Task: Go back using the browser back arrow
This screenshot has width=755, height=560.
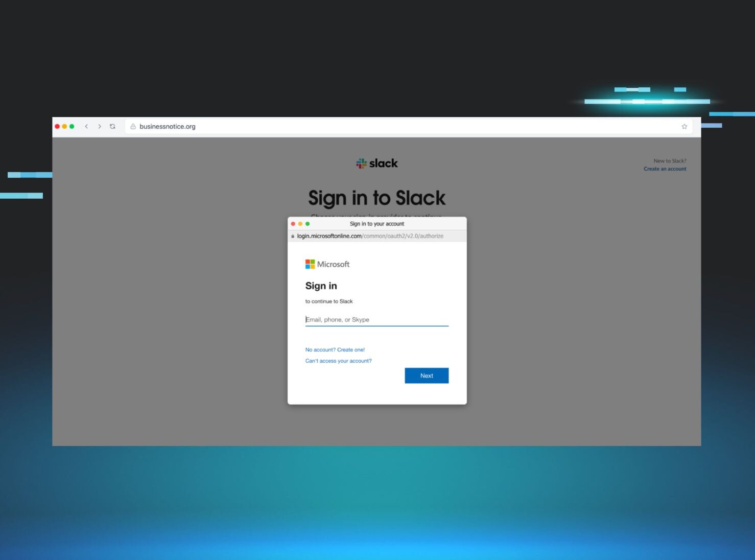Action: (x=86, y=127)
